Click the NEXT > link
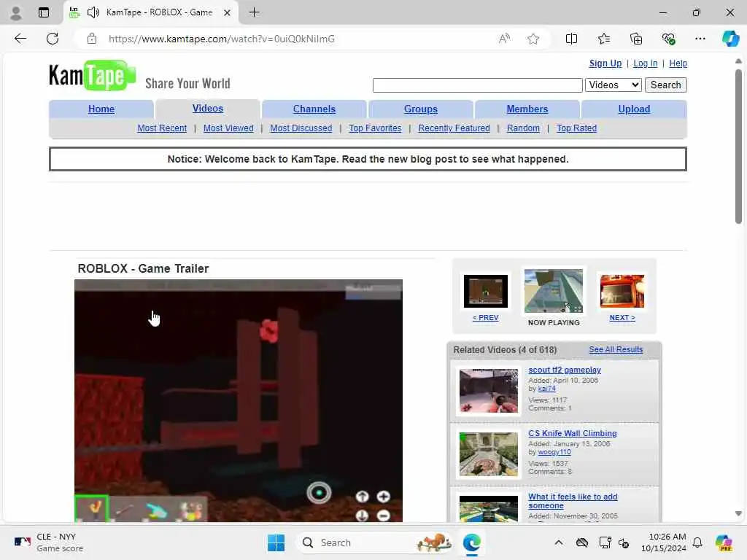This screenshot has width=747, height=560. point(622,318)
